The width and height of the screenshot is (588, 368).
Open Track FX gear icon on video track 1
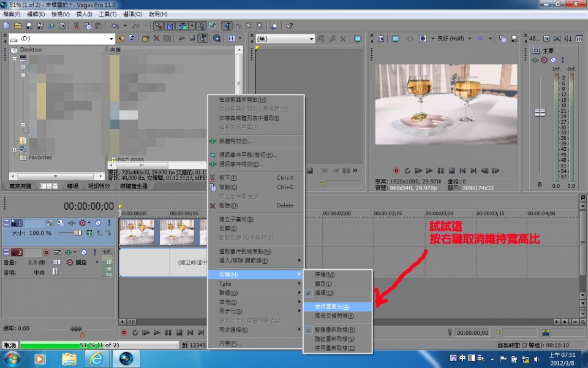pos(82,223)
